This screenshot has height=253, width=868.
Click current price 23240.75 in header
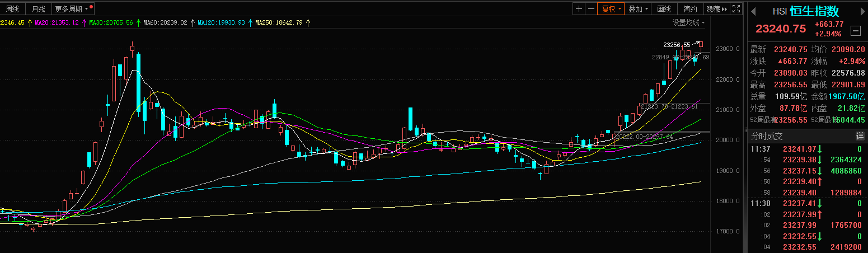781,29
